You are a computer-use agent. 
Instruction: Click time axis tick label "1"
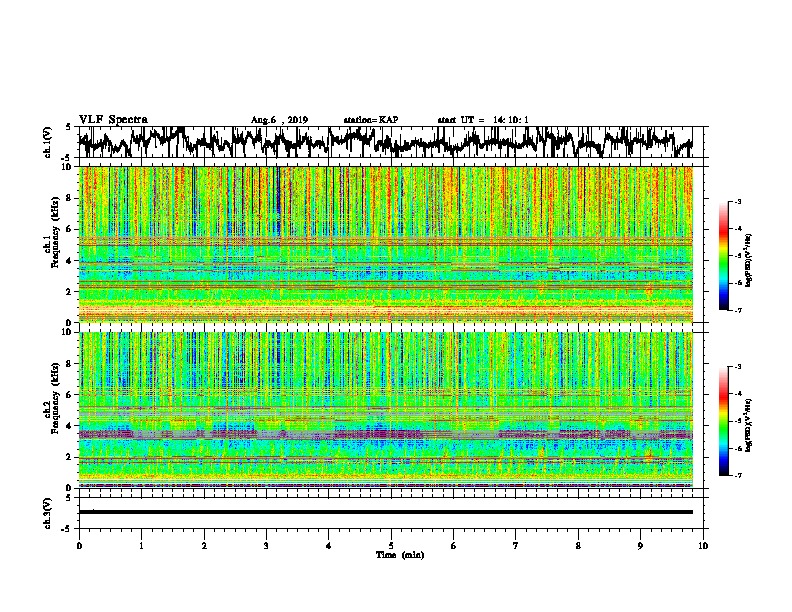141,546
